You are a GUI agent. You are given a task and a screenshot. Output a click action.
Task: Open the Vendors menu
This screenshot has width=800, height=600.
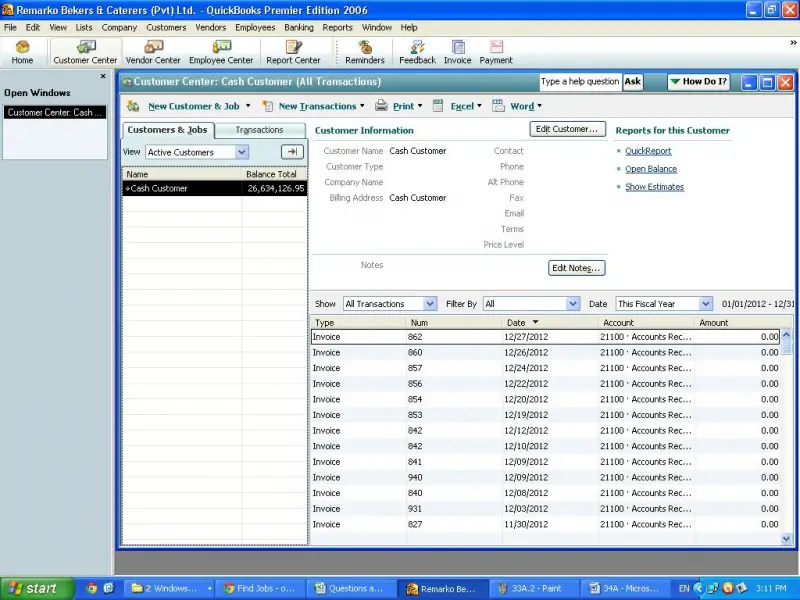[x=210, y=28]
